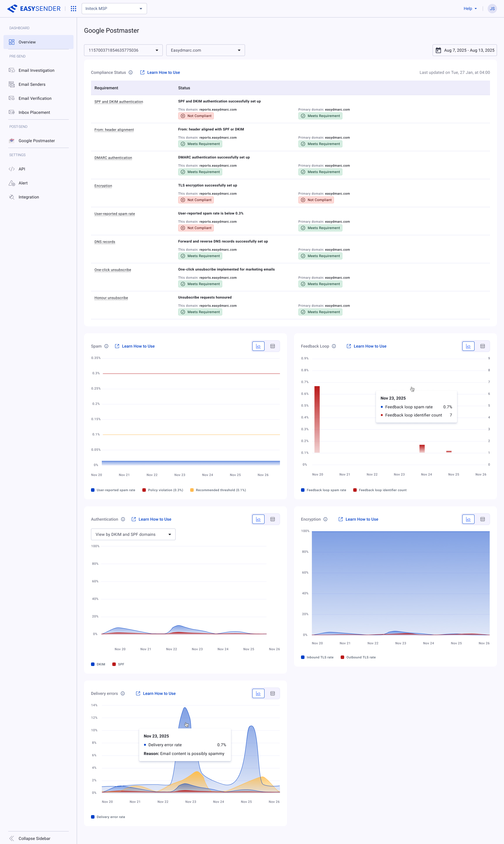Open the Help dropdown menu
Image resolution: width=504 pixels, height=844 pixels.
470,8
